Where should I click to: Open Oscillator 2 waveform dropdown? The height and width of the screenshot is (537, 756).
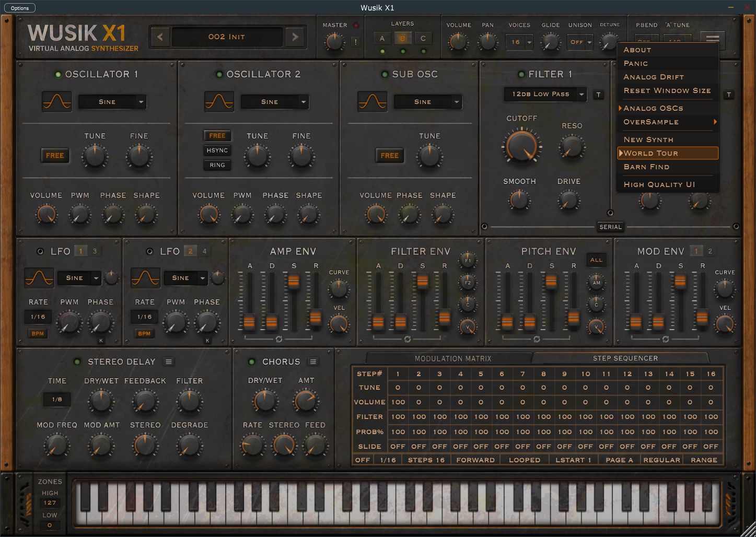pos(275,102)
